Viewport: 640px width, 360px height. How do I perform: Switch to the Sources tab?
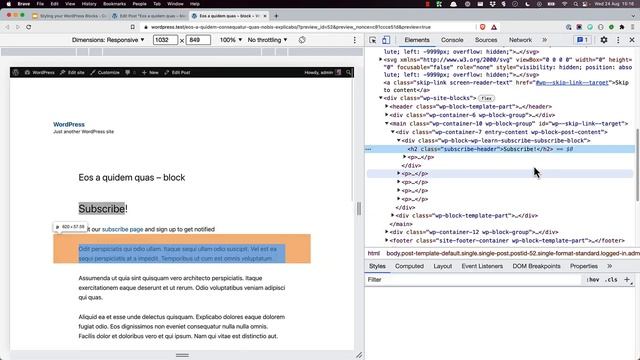click(486, 40)
